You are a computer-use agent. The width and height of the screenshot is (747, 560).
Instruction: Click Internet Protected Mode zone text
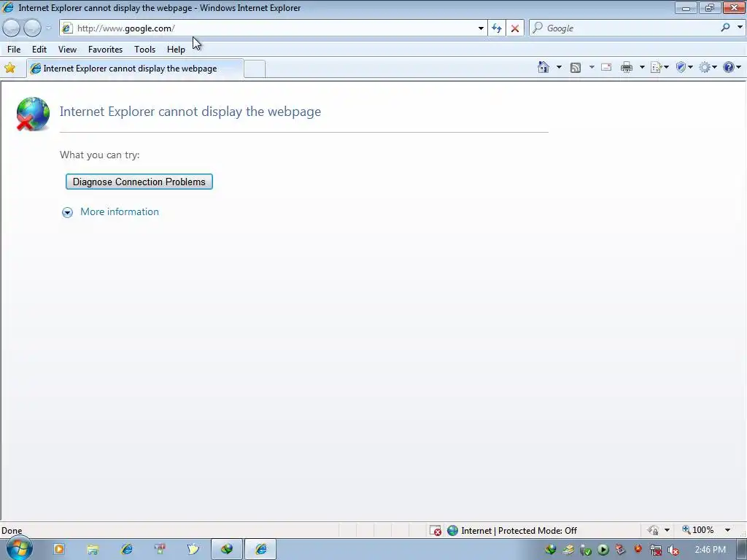[519, 531]
